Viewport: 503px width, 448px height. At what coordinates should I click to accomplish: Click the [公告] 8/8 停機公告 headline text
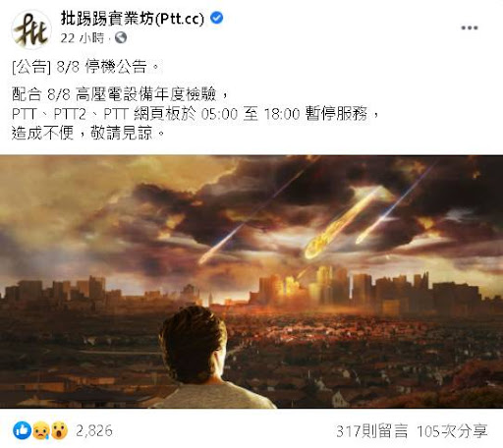pos(85,67)
